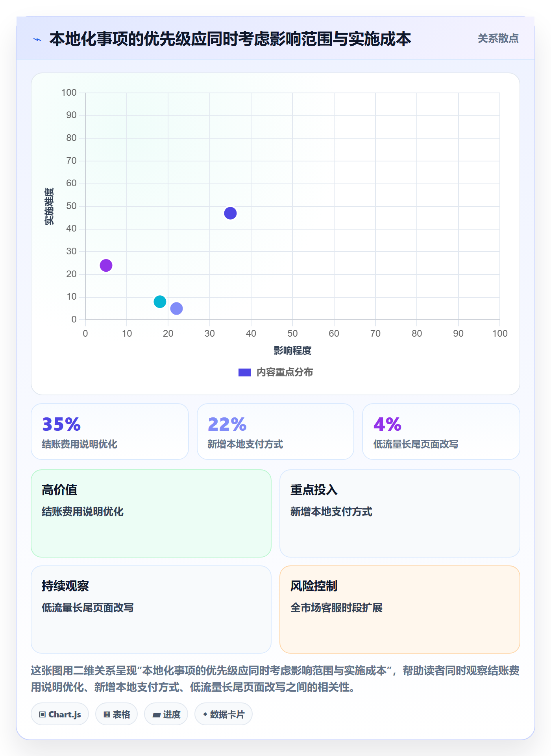
Task: Click the 数据卡片 tag chip
Action: (x=224, y=714)
